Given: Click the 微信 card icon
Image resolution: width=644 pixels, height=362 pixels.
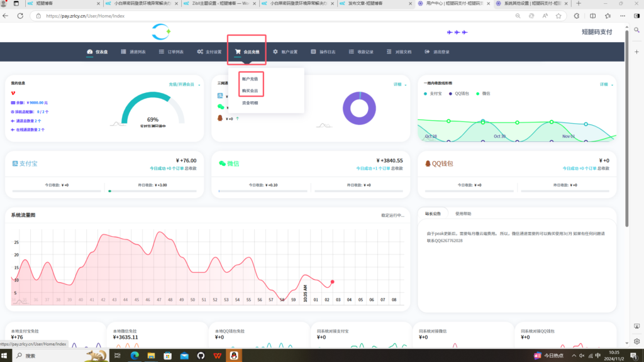Looking at the screenshot, I should pyautogui.click(x=222, y=163).
